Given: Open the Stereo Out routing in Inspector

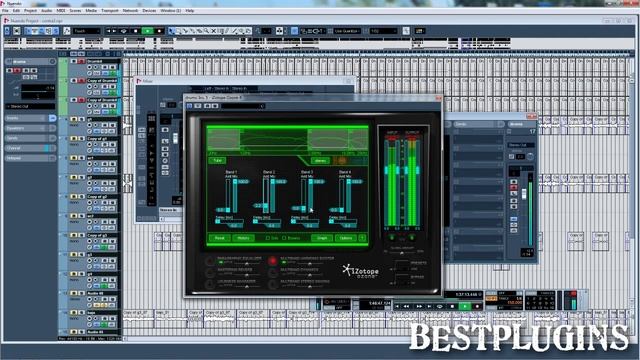Looking at the screenshot, I should pyautogui.click(x=30, y=106).
